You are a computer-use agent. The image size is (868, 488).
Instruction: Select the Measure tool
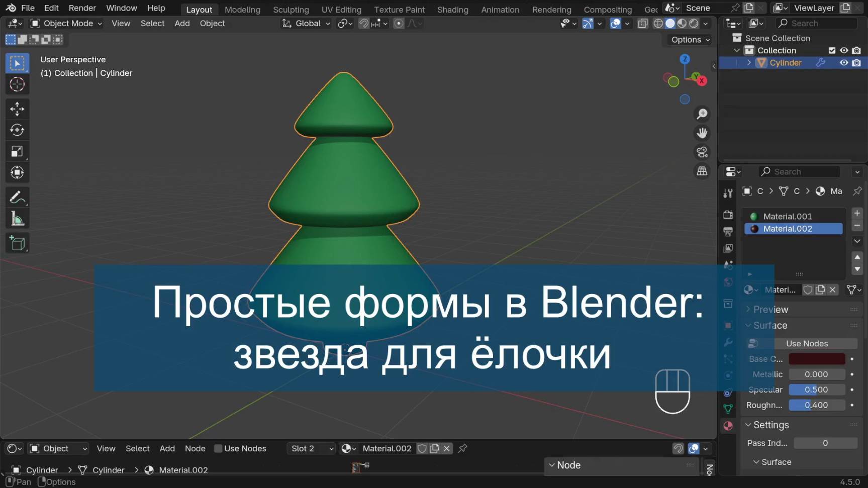(17, 218)
